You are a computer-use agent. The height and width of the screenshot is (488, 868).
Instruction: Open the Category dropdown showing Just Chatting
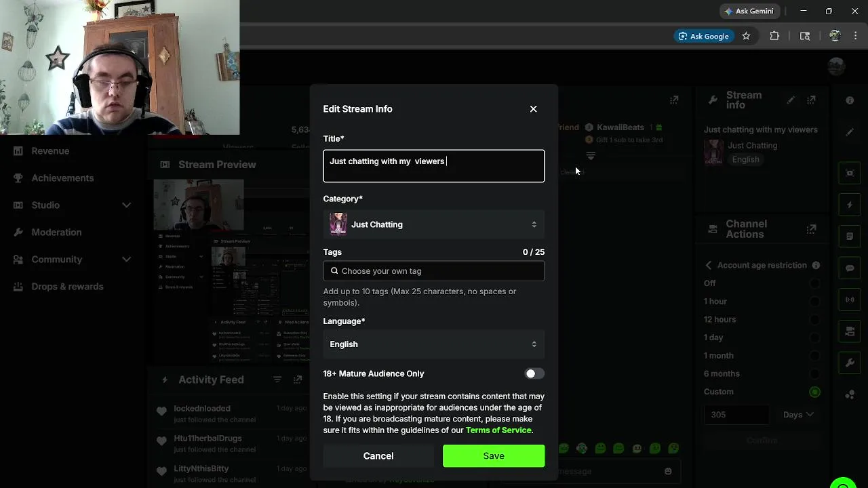434,224
